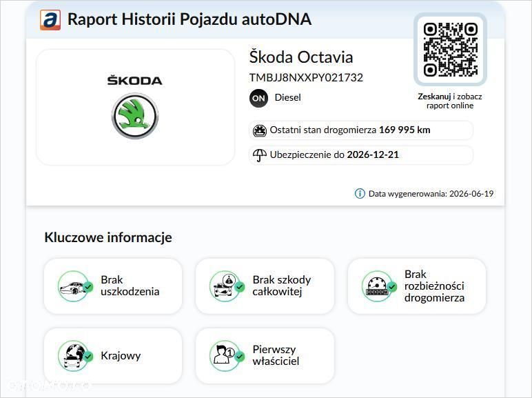Open the Krajowy card

click(x=113, y=356)
